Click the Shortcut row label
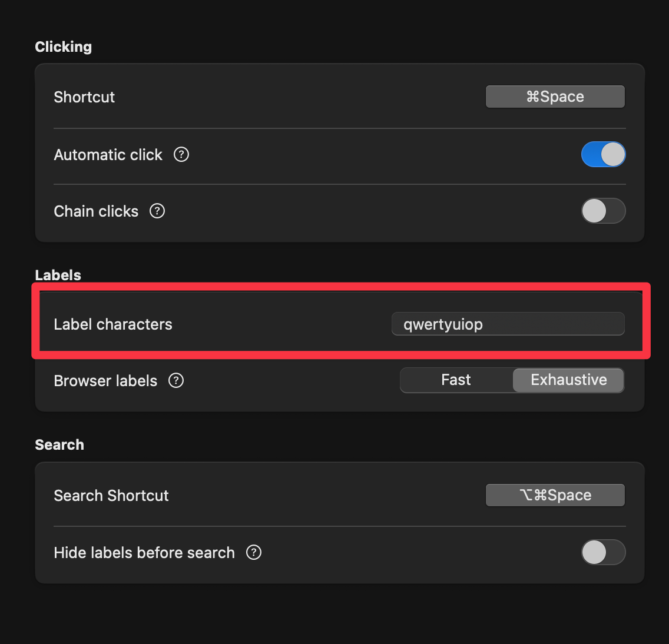The height and width of the screenshot is (644, 669). [84, 97]
